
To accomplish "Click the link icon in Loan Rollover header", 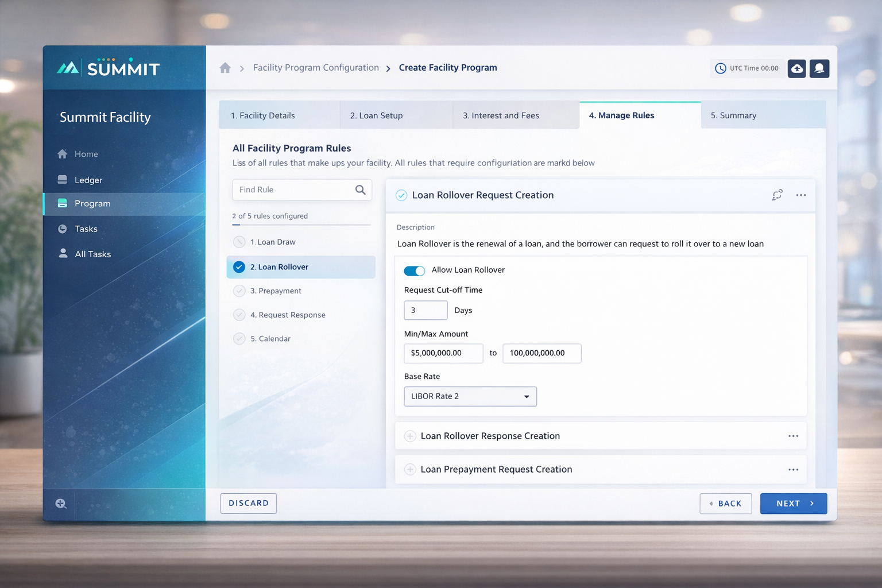I will (x=777, y=195).
